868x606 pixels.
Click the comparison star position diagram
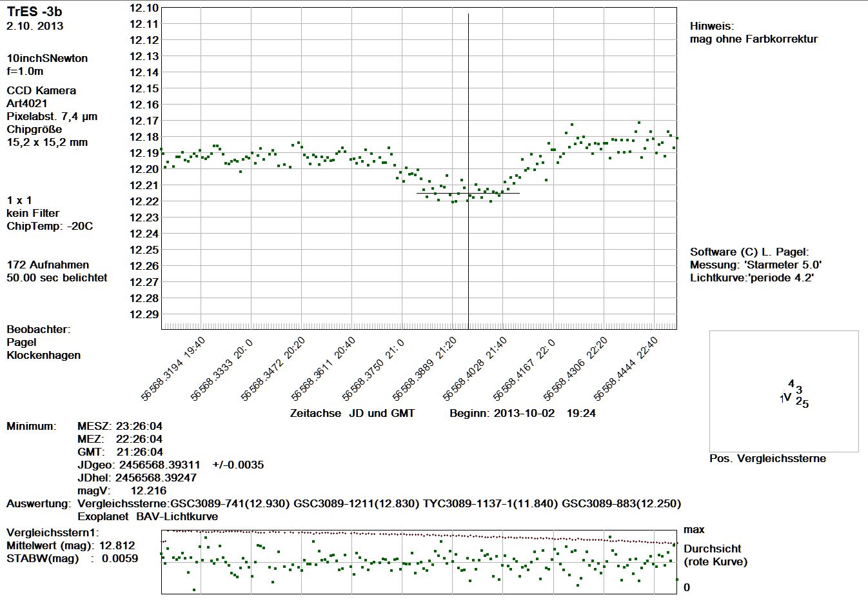pyautogui.click(x=784, y=391)
